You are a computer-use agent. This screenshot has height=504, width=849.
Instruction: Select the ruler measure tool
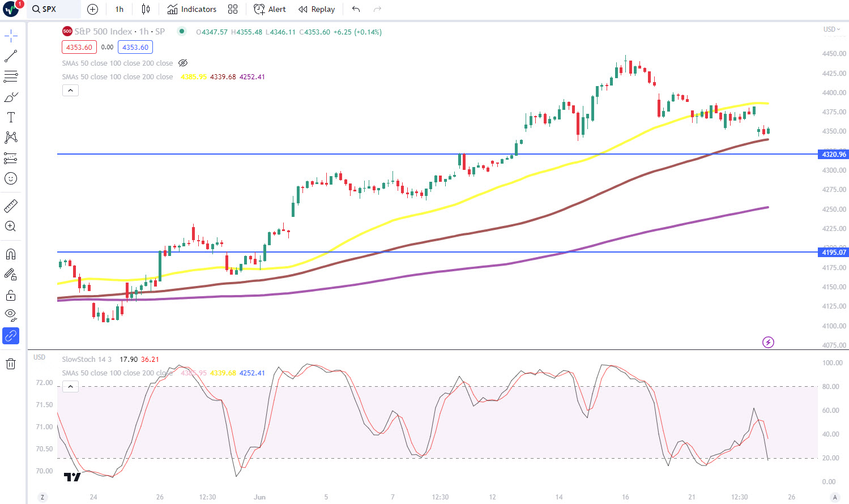click(11, 206)
